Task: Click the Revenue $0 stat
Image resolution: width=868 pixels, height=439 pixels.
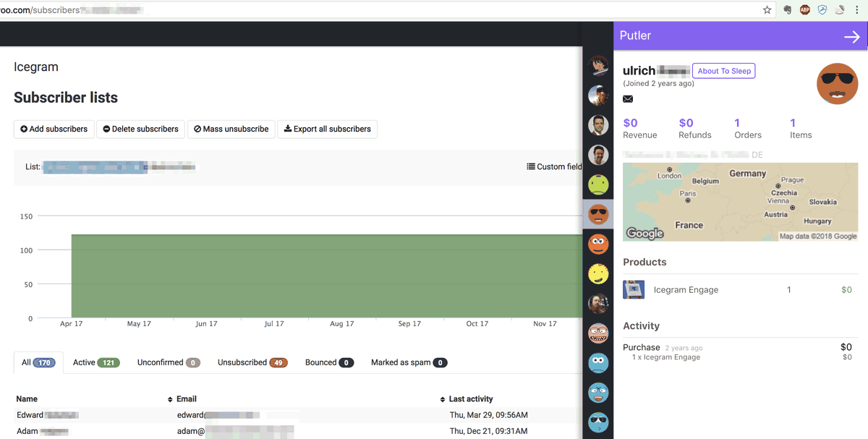Action: coord(640,128)
